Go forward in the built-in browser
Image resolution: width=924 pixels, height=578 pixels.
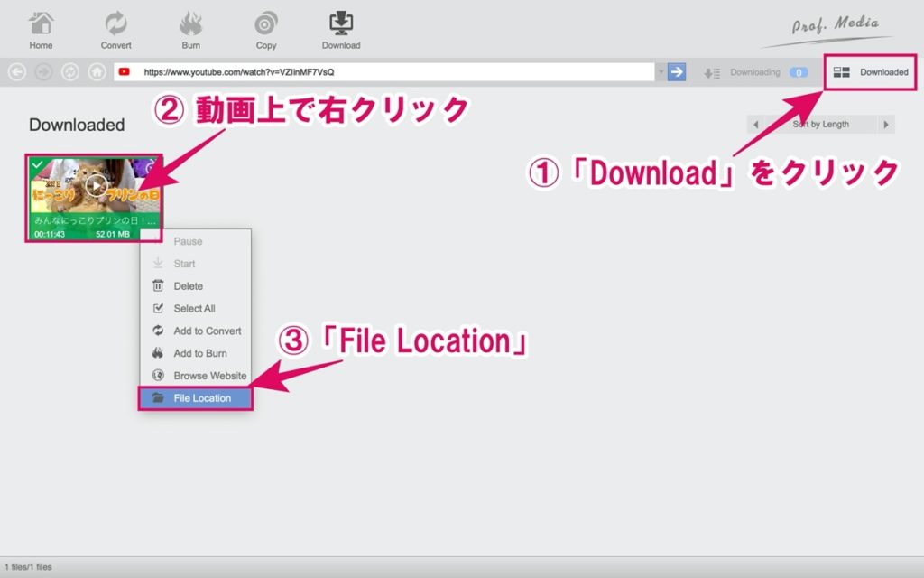tap(43, 72)
